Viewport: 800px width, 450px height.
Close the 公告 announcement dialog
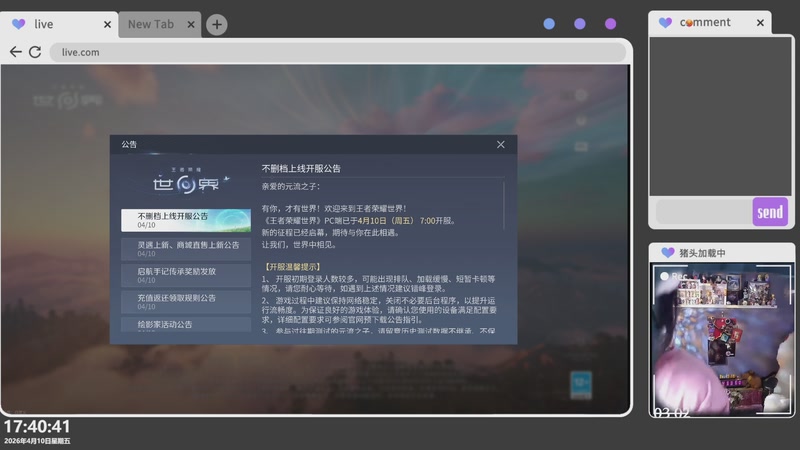pyautogui.click(x=501, y=144)
